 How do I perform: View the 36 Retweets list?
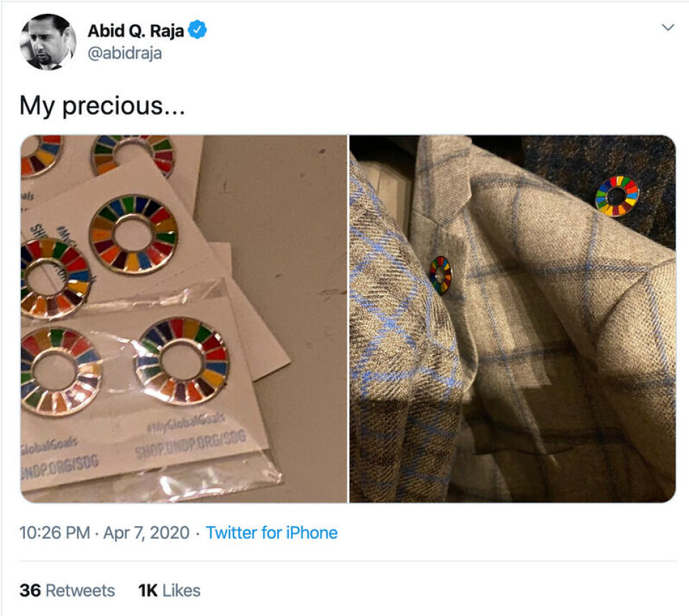click(67, 590)
